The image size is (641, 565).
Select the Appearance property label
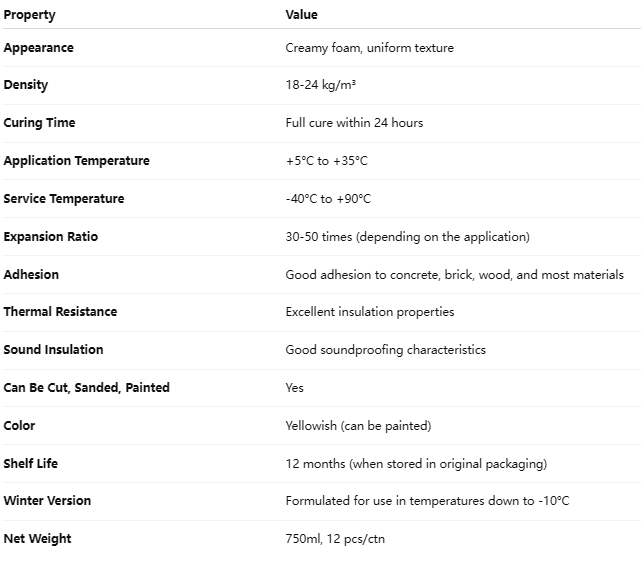[x=39, y=48]
